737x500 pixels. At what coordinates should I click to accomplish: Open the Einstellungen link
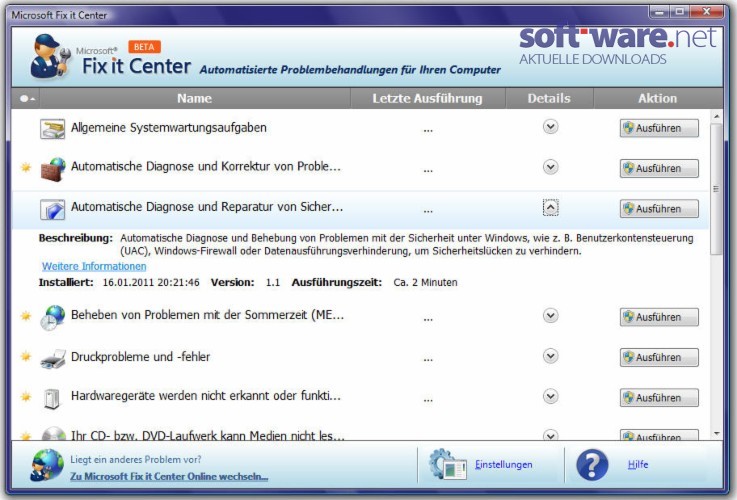(503, 465)
